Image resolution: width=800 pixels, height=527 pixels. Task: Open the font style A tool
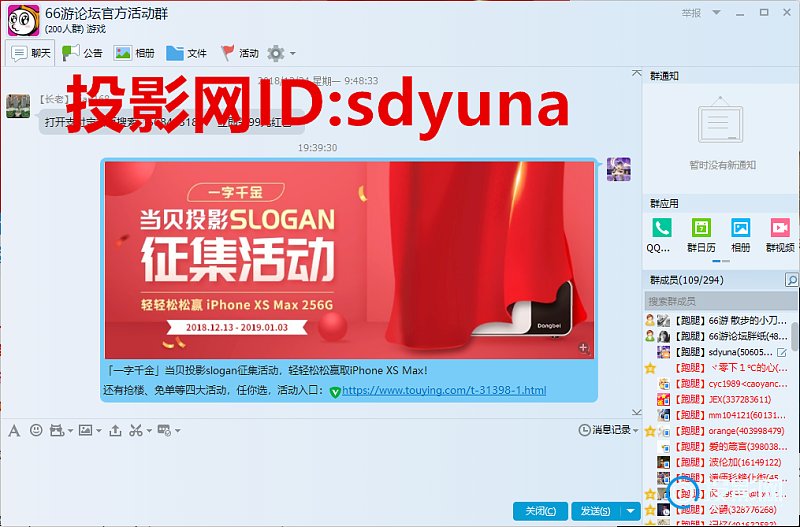(x=14, y=431)
